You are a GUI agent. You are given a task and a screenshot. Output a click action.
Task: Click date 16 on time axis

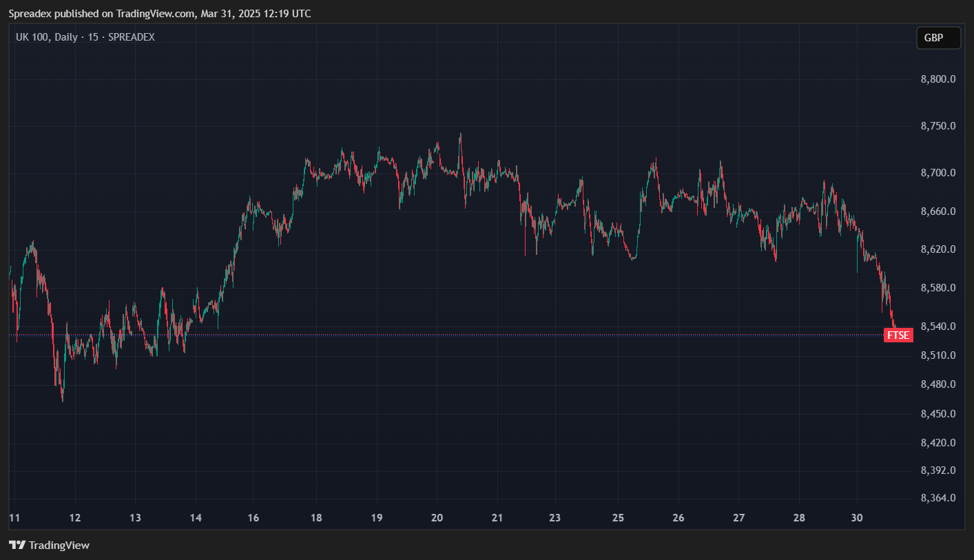253,517
